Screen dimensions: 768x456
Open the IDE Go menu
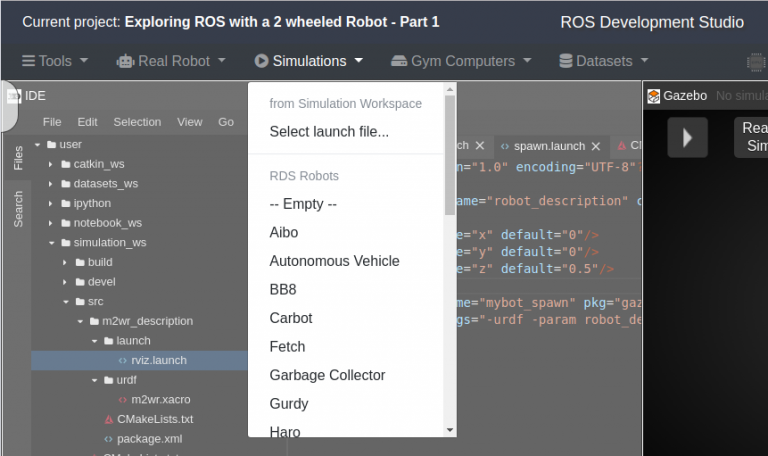coord(226,122)
